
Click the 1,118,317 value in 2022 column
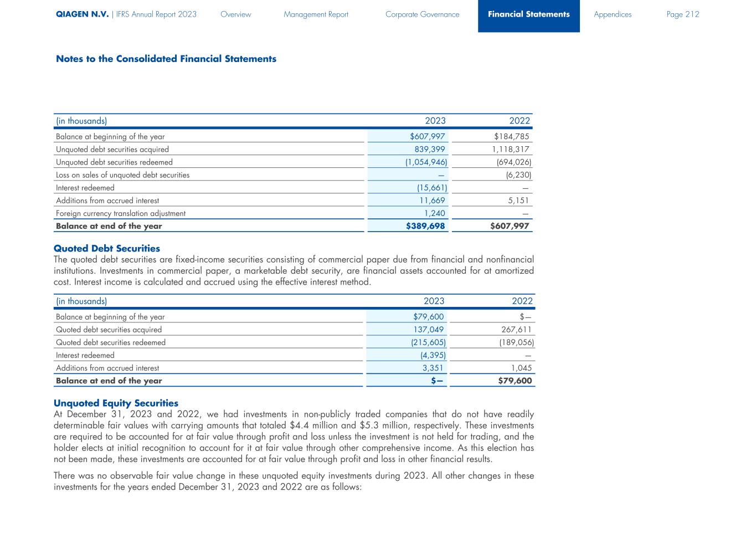pyautogui.click(x=510, y=150)
